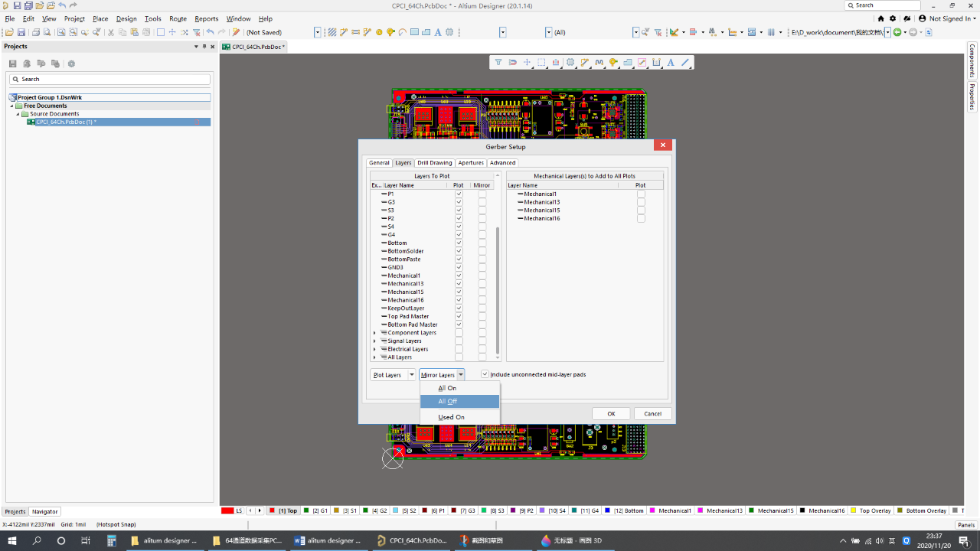Click the dimension tool icon in active bar

(x=656, y=63)
